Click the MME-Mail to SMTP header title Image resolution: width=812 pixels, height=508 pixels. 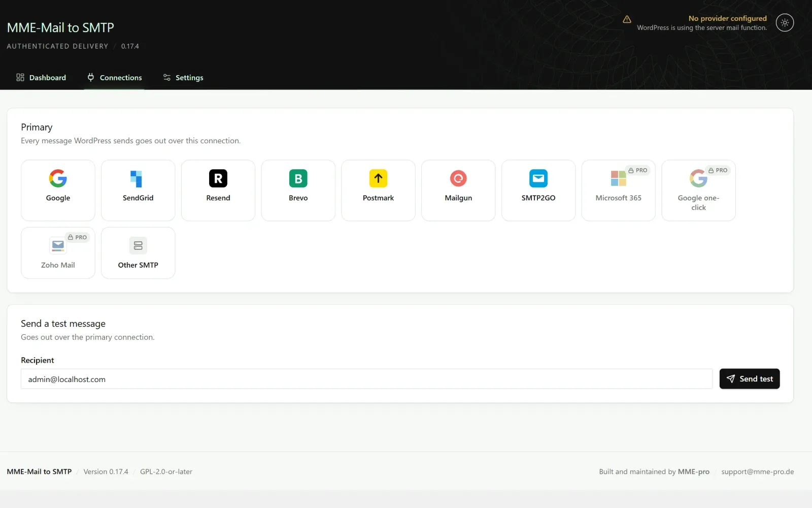pyautogui.click(x=60, y=27)
